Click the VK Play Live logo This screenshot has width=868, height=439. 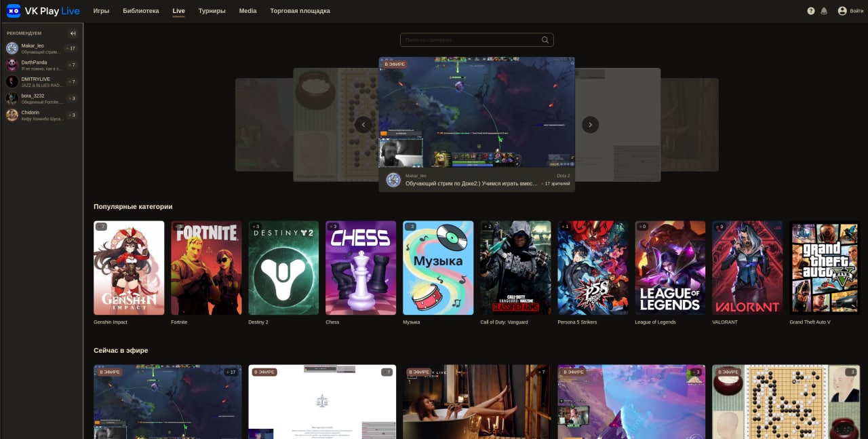43,11
